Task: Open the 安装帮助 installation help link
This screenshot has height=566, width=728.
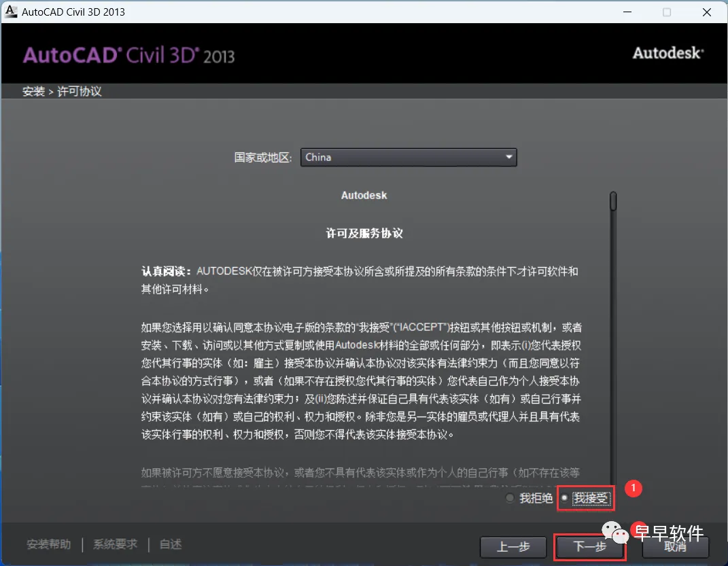Action: [x=49, y=544]
